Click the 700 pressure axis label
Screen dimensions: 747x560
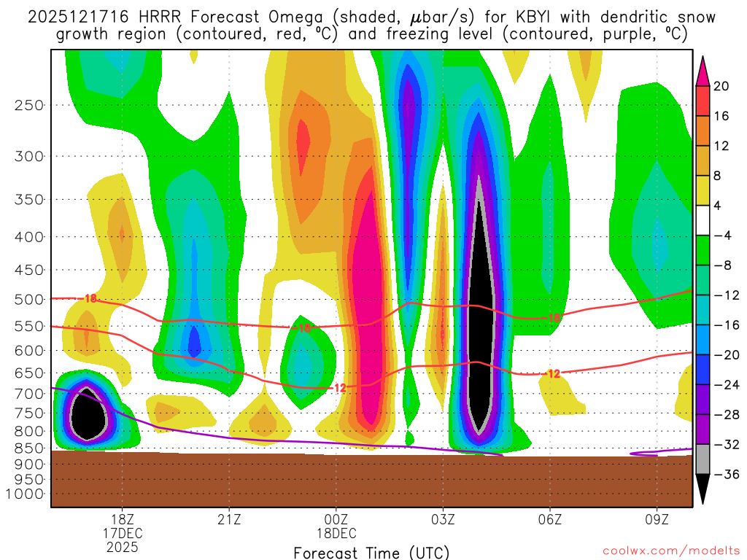tap(29, 394)
